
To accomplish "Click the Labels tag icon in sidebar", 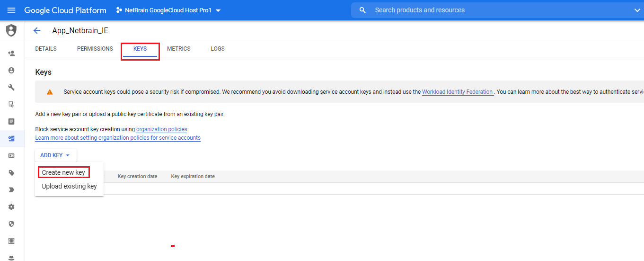I will click(11, 173).
